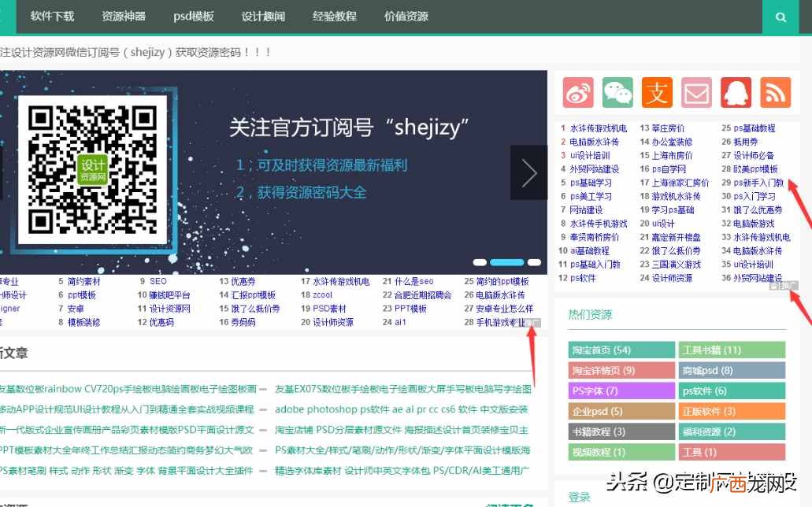
Task: Open the 办公室装修 link numbered 14
Action: click(672, 142)
